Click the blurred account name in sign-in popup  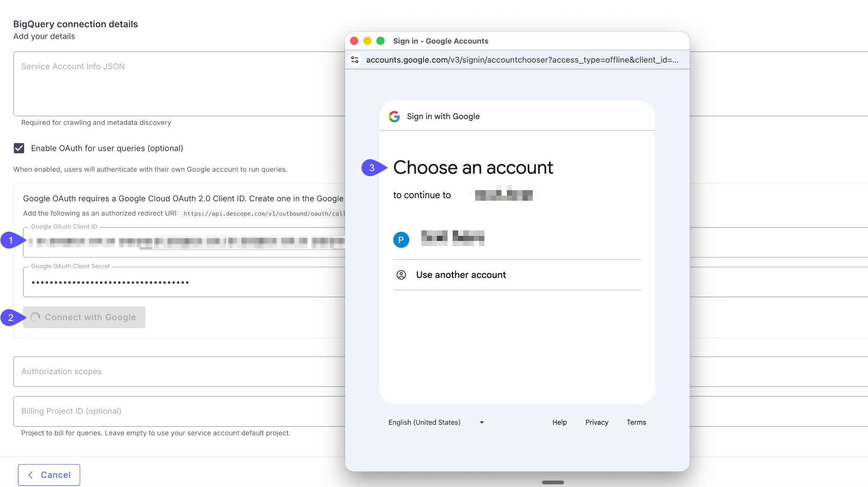(x=453, y=238)
